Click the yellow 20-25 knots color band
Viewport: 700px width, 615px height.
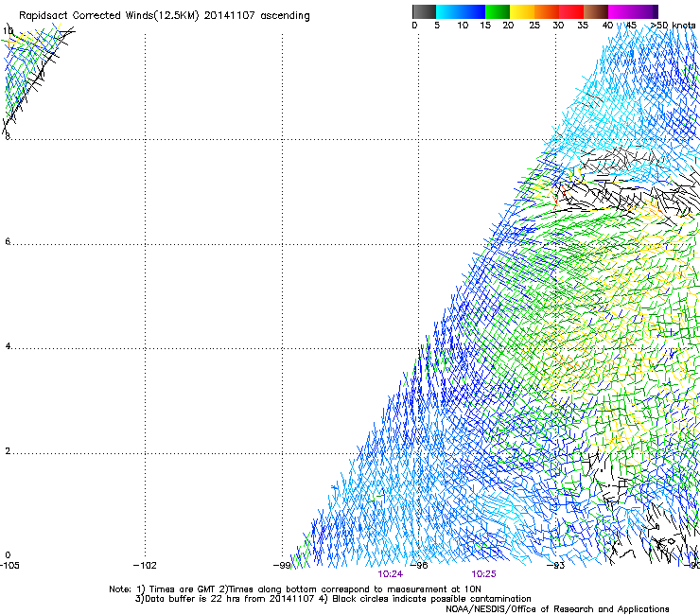(x=522, y=11)
